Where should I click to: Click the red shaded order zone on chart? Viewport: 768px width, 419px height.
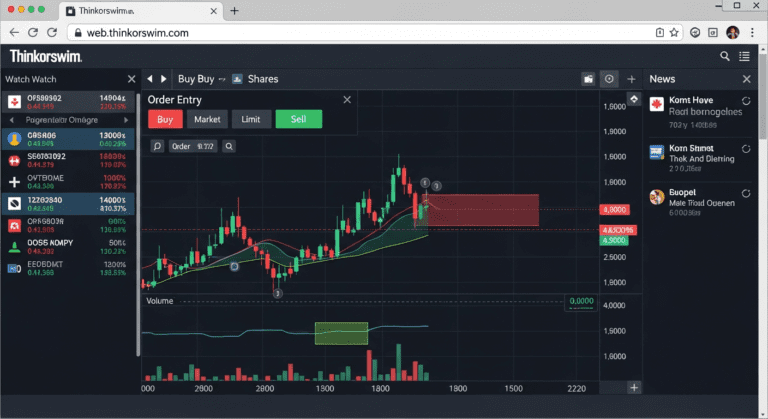pos(482,210)
